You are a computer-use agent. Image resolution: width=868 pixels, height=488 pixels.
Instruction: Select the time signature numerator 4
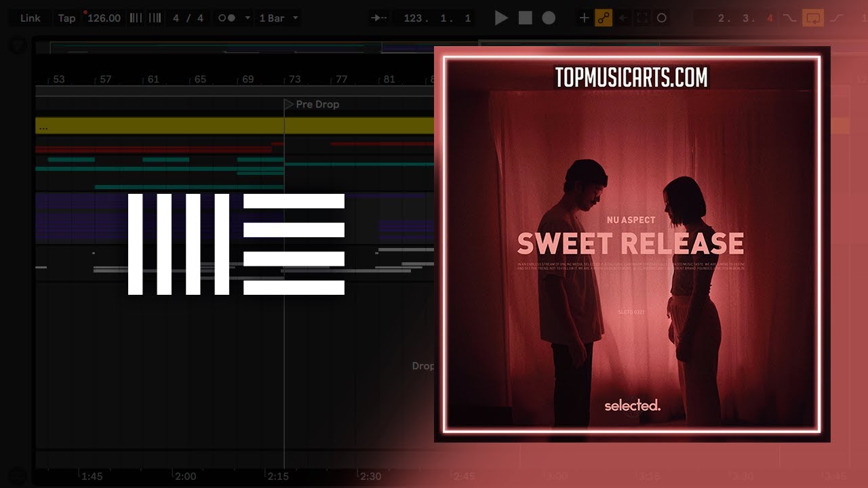click(x=176, y=18)
